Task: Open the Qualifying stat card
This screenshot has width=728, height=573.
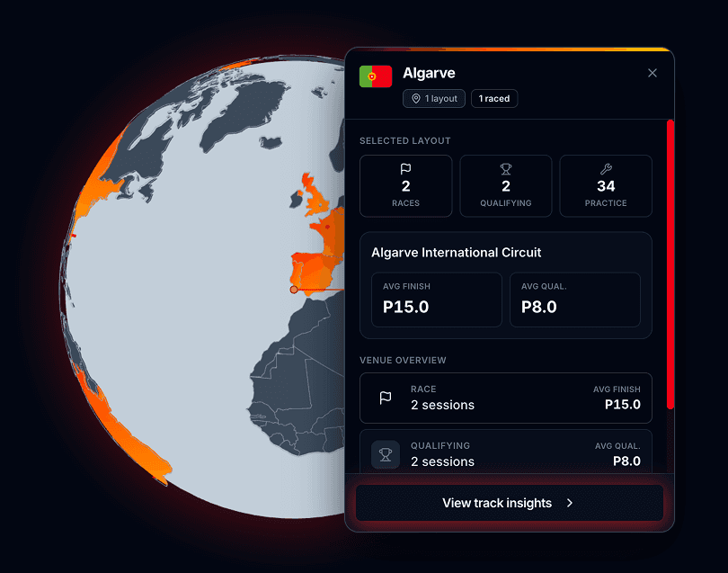Action: [x=506, y=186]
